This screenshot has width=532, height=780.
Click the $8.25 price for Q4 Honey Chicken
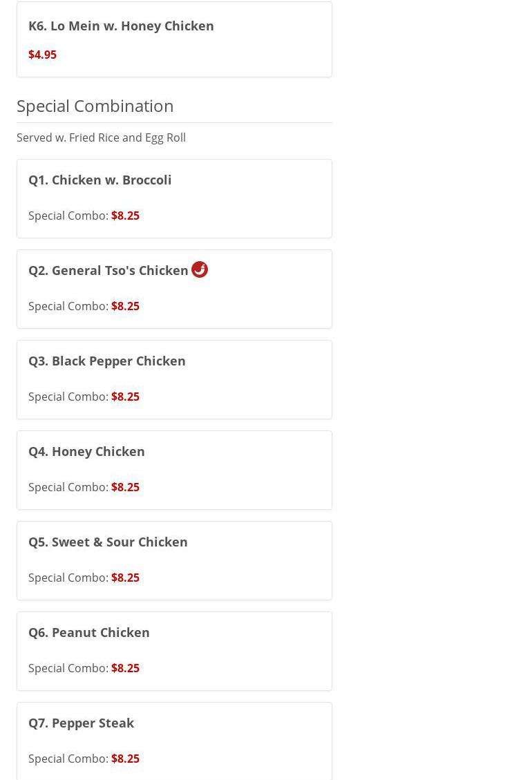point(125,487)
